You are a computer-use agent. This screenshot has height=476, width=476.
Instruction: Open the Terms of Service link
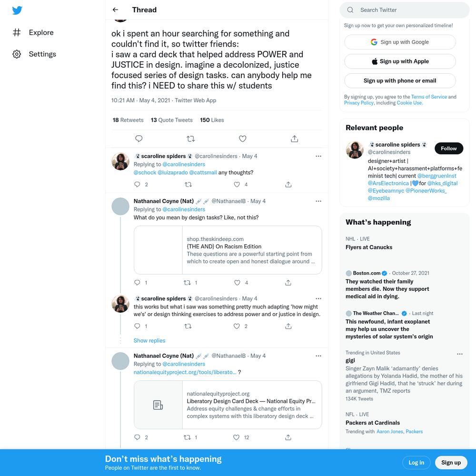429,97
